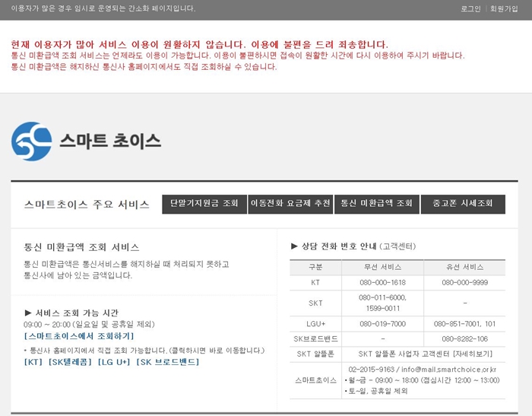Select the 통신 미환급액 조회 tab

pyautogui.click(x=377, y=204)
